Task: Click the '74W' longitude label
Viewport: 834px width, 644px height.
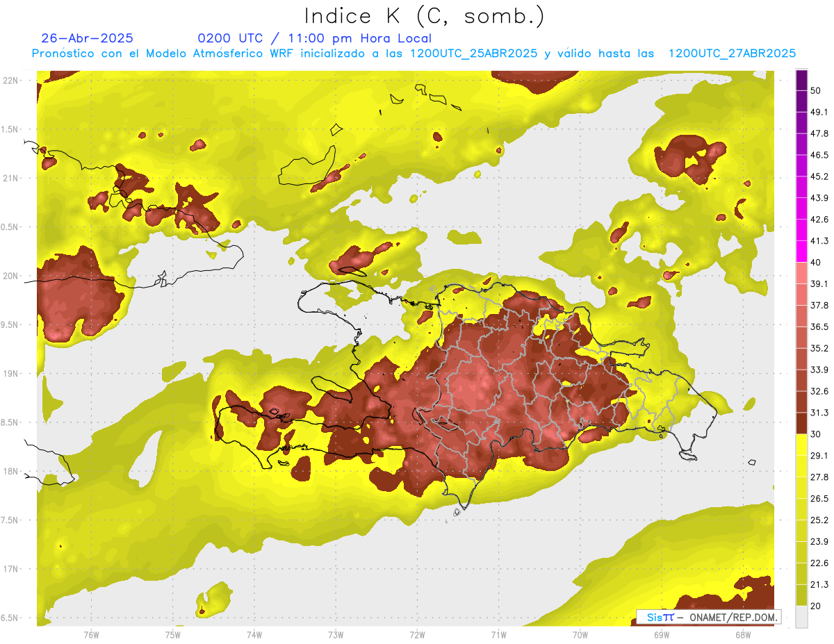Action: (254, 635)
